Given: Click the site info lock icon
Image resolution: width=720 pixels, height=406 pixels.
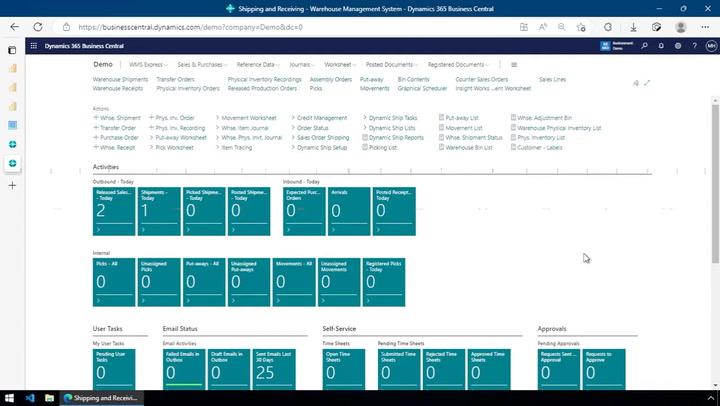Looking at the screenshot, I should pos(67,27).
